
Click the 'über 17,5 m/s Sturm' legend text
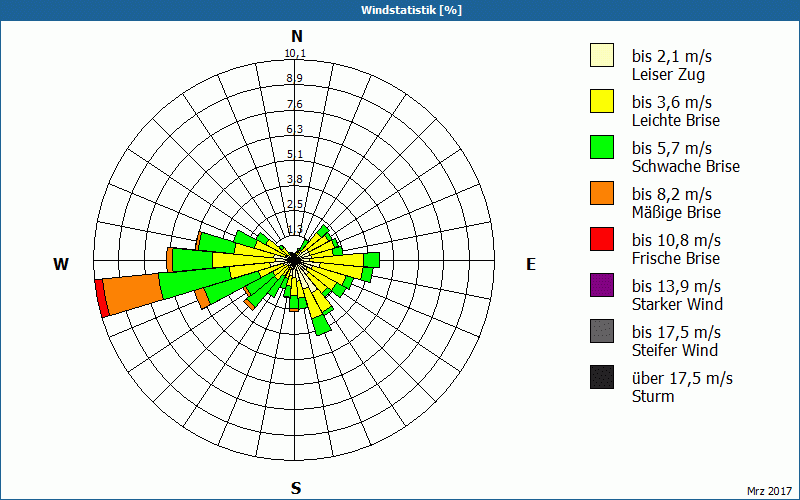pyautogui.click(x=682, y=387)
